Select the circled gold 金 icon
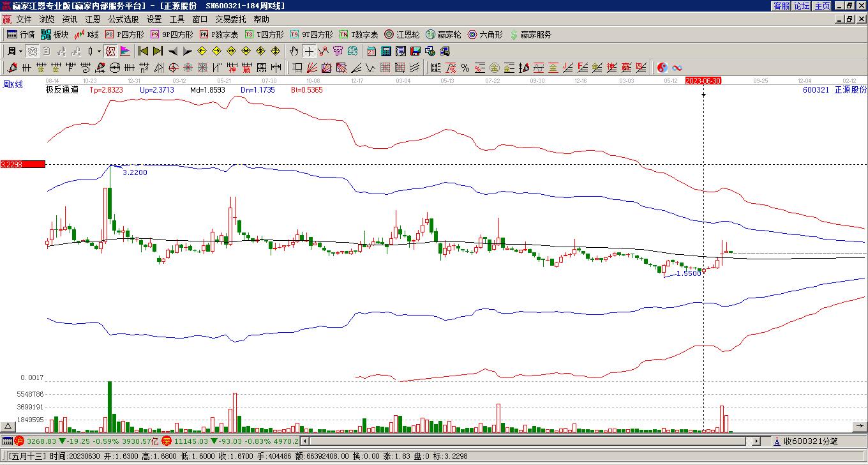868x465 pixels. pyautogui.click(x=495, y=68)
